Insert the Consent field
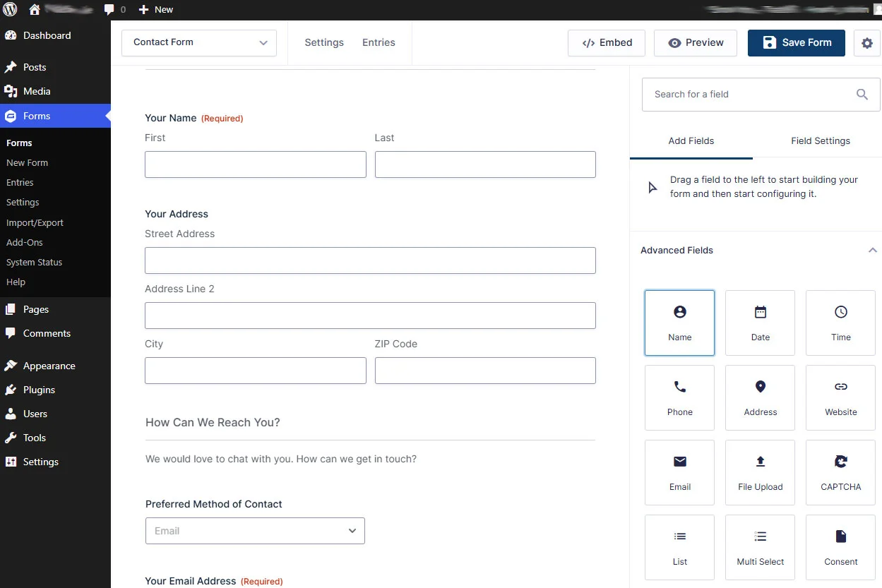882x588 pixels. coord(840,547)
